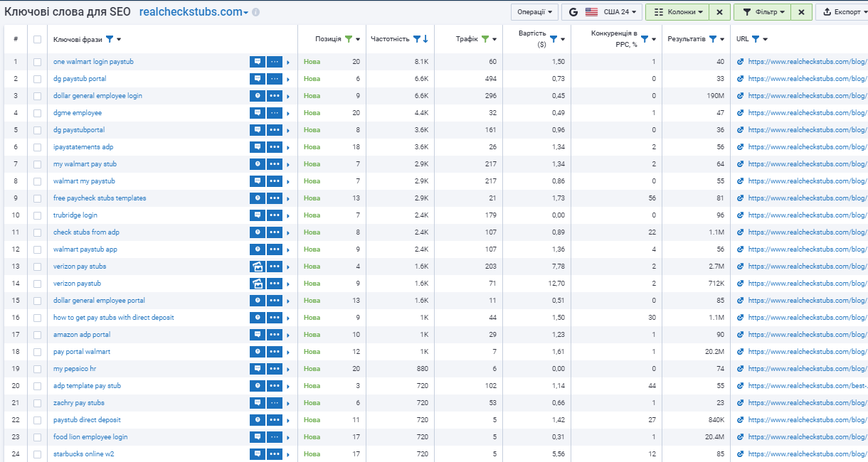The height and width of the screenshot is (462, 868).
Task: Click the 12,70 cost value for verizon paystub
Action: (x=555, y=284)
